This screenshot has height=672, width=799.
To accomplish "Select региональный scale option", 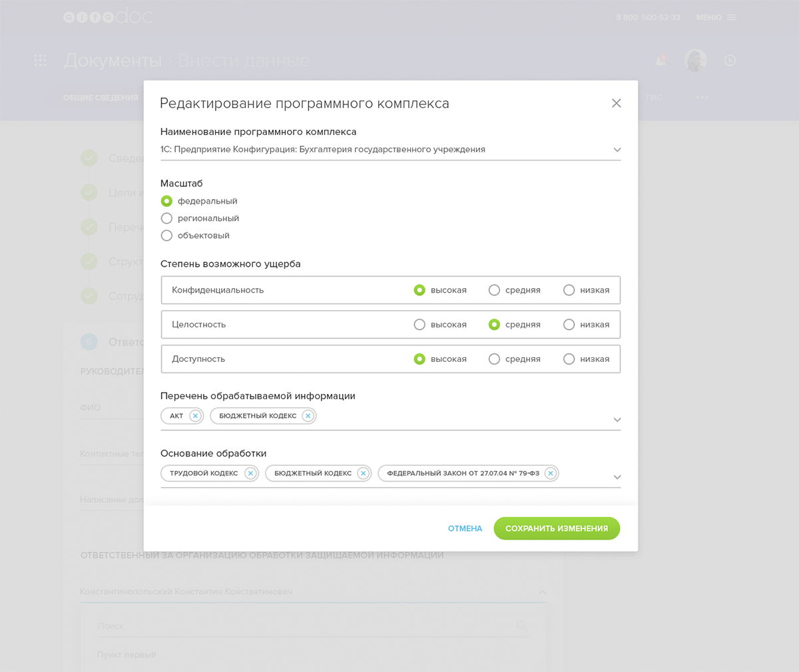I will coord(167,218).
